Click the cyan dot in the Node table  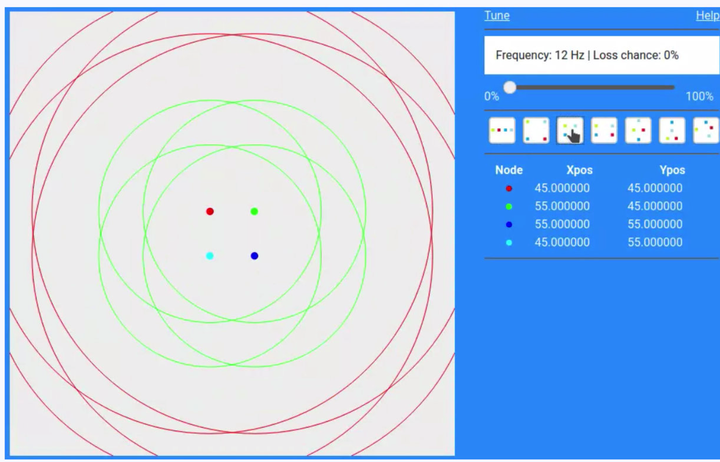pos(509,242)
